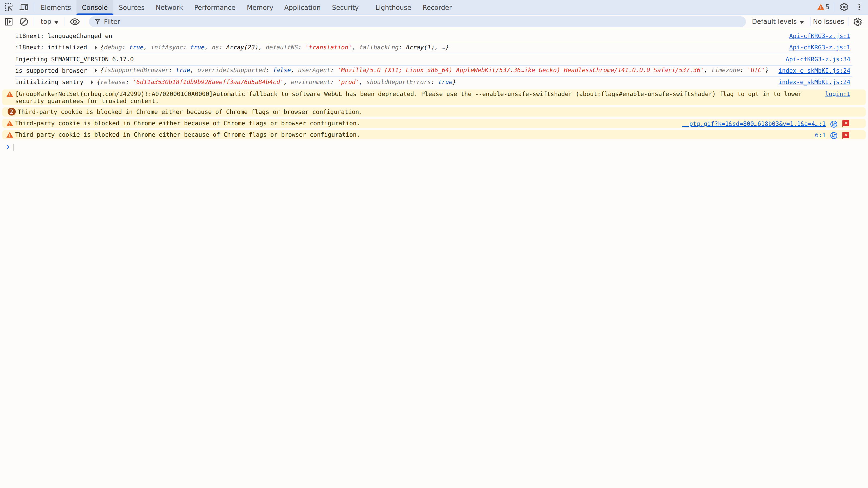Click the network request icon on the __ptq.gif row
Viewport: 868px width, 488px height.
[834, 124]
